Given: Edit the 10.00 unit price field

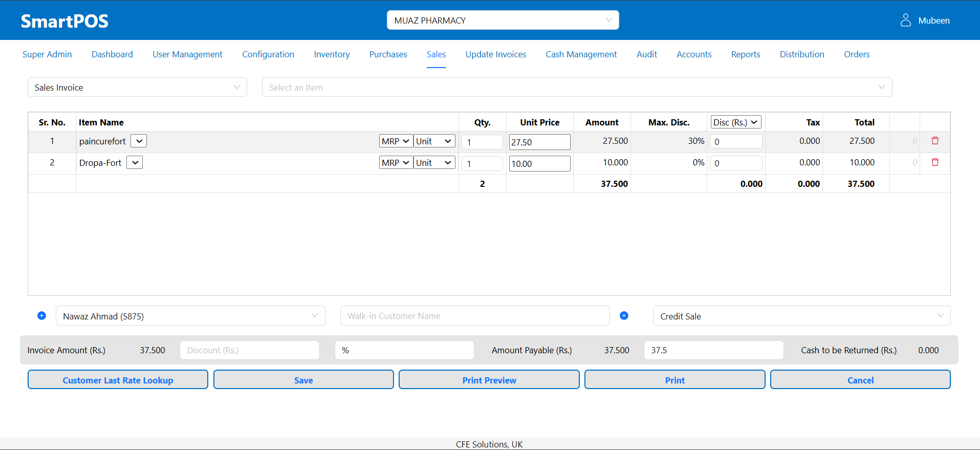Looking at the screenshot, I should 540,163.
